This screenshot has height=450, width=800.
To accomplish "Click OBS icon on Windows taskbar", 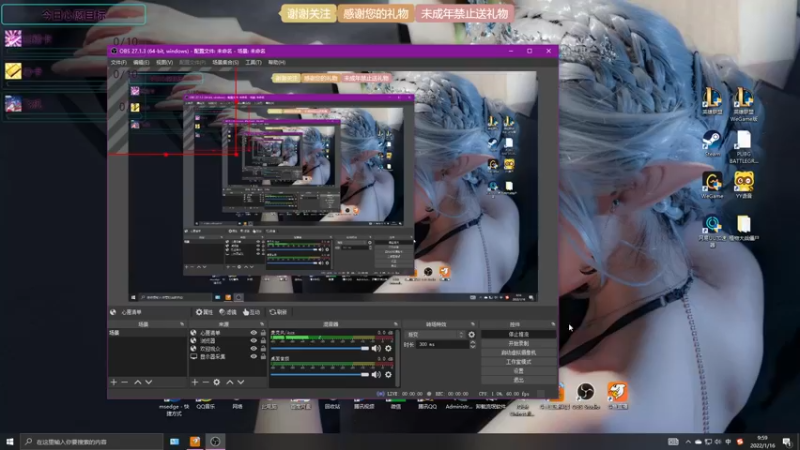I will (x=215, y=441).
